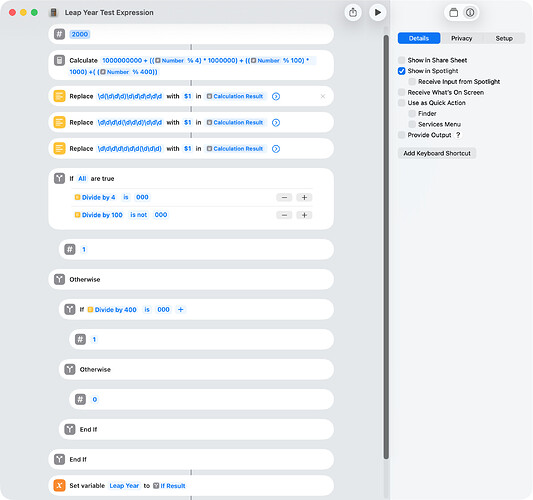This screenshot has width=533, height=500.
Task: Open the action library icon
Action: click(453, 13)
